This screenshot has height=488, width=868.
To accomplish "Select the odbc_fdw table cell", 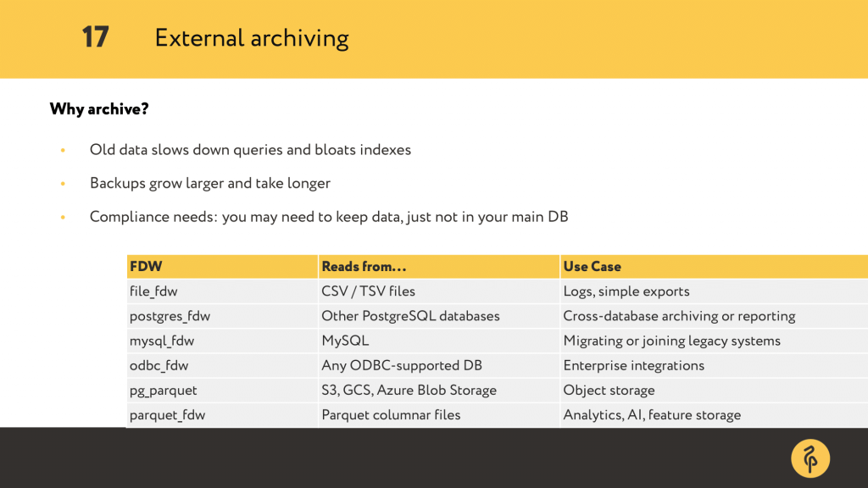I will [222, 365].
